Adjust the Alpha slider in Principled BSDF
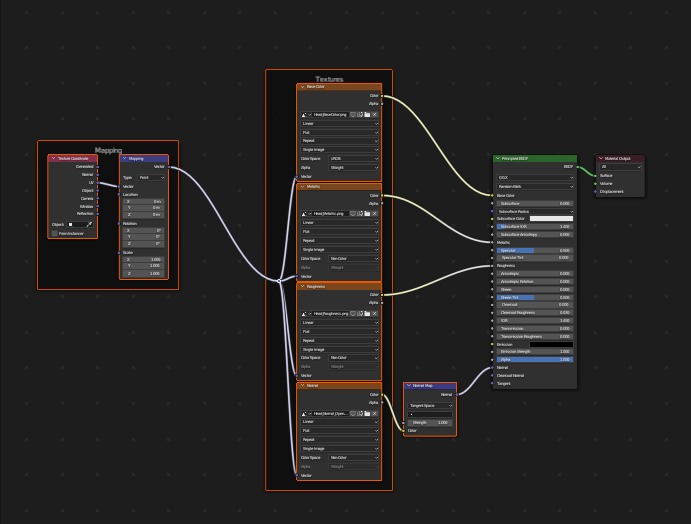Screen dimensions: 691x524 coord(535,360)
